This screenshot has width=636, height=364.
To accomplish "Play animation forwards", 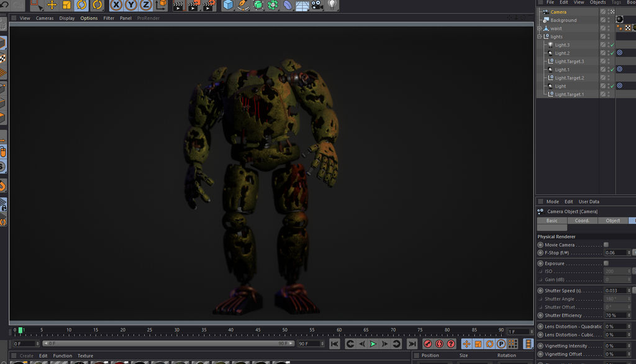I will pos(373,344).
